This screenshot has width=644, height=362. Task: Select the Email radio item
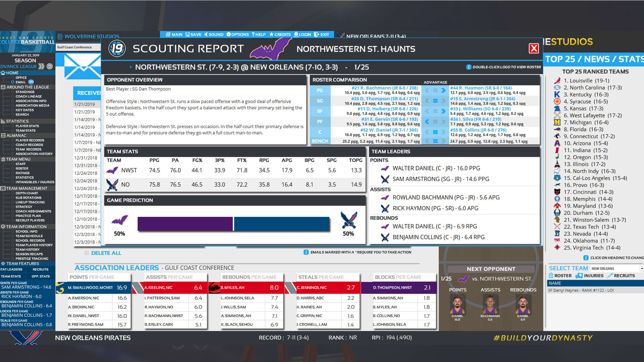point(13,82)
